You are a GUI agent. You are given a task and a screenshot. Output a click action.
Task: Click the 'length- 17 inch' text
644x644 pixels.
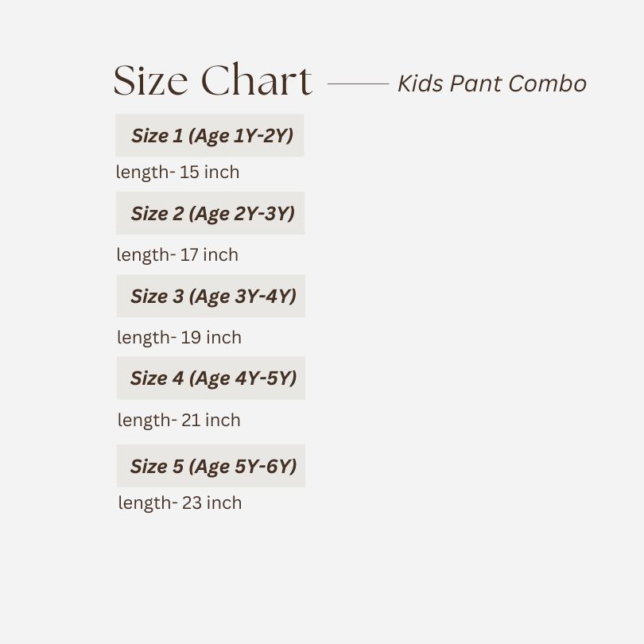(177, 254)
